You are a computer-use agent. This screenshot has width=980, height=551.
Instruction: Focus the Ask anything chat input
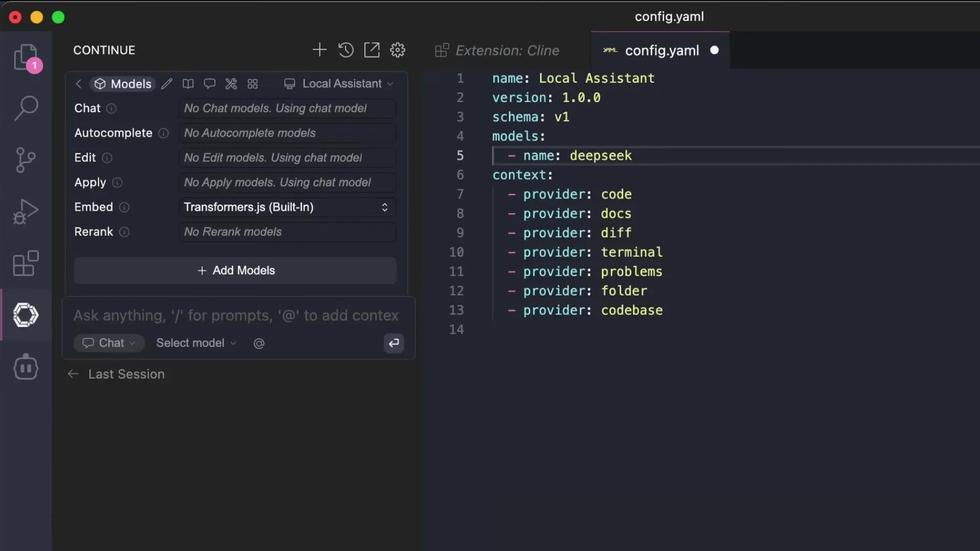pos(236,315)
